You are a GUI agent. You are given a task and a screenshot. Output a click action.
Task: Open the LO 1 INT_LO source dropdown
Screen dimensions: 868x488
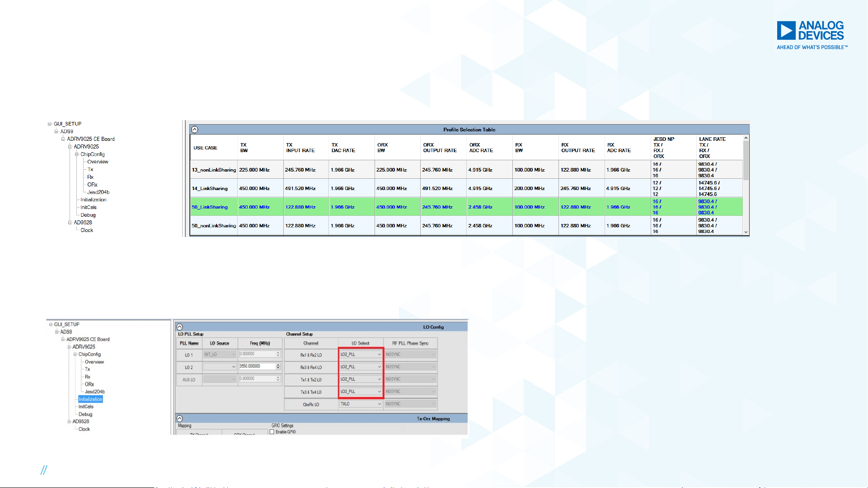(220, 354)
